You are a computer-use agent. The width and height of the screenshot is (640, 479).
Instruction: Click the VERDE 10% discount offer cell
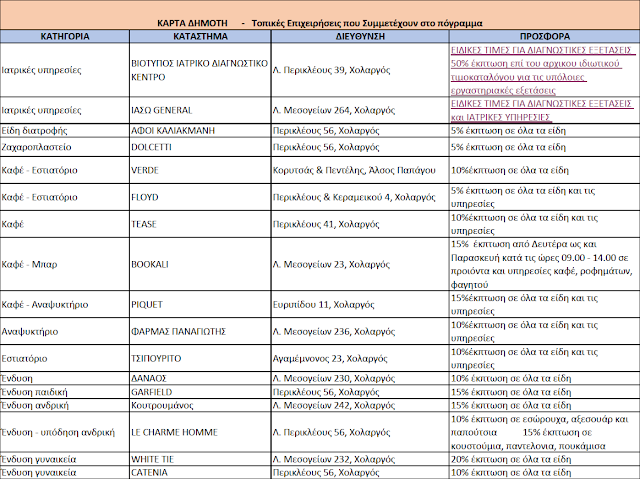[x=544, y=170]
